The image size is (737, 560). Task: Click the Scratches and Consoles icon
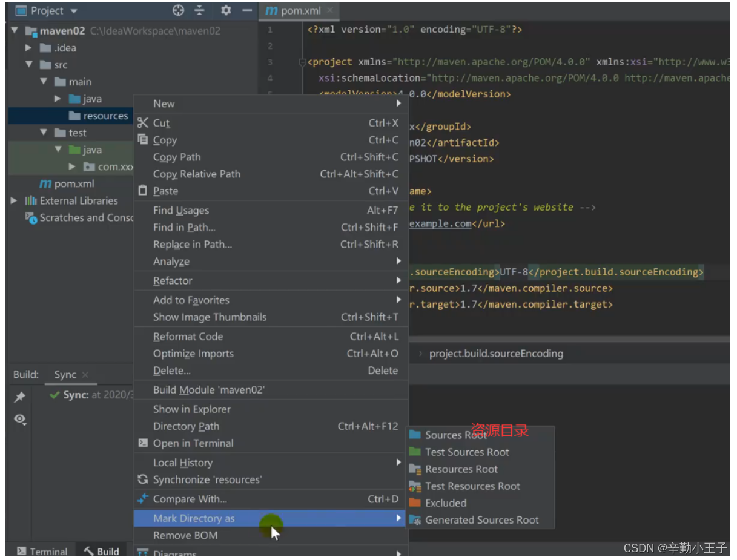coord(31,217)
